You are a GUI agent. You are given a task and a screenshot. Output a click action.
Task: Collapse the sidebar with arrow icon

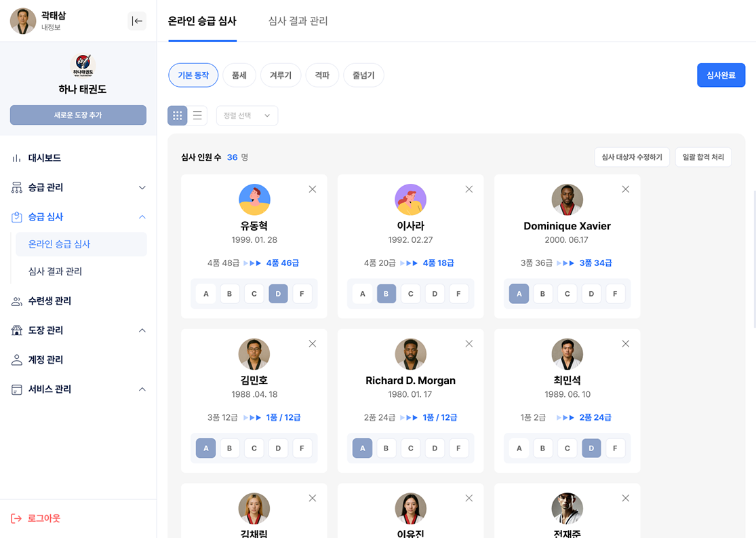[137, 21]
